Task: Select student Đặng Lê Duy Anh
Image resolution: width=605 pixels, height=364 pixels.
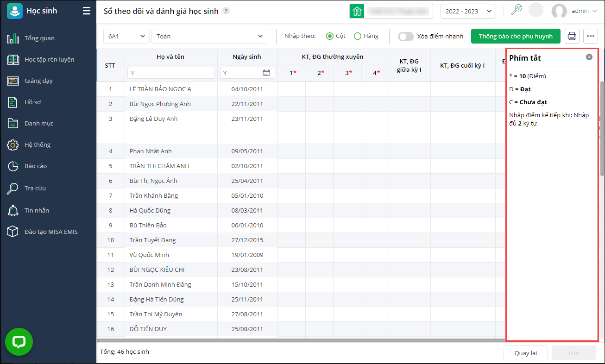Action: click(154, 119)
